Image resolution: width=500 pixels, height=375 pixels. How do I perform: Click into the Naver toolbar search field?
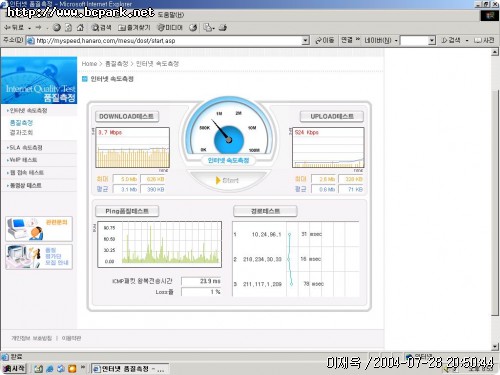415,41
